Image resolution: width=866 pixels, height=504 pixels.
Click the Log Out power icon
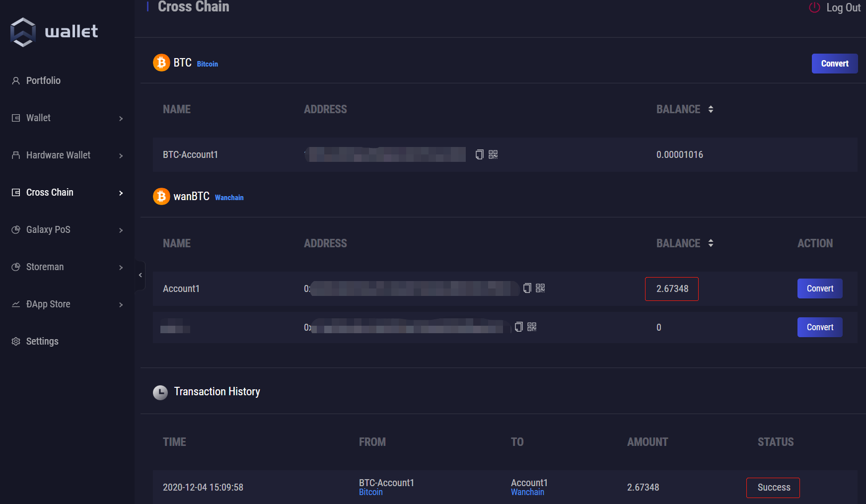point(814,7)
